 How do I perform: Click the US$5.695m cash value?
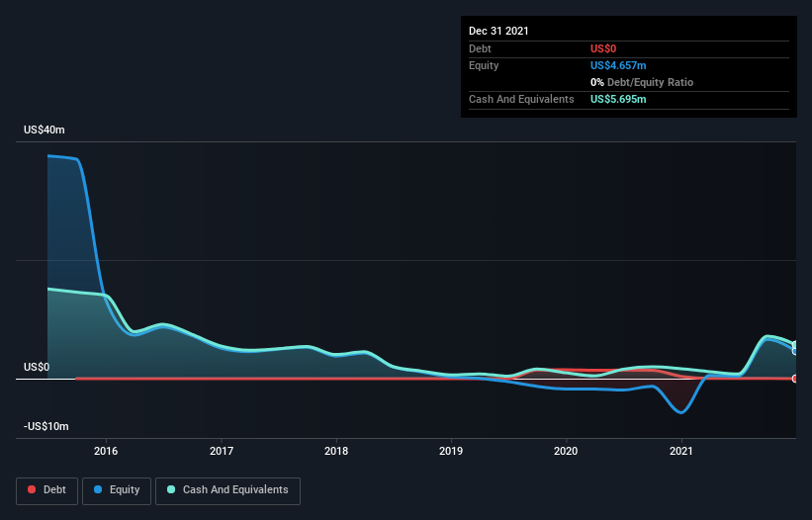pyautogui.click(x=618, y=99)
